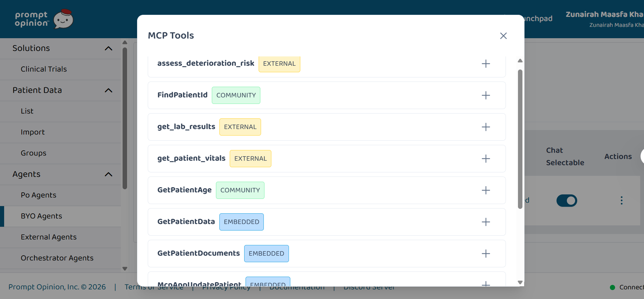The width and height of the screenshot is (644, 299).
Task: Open the three-dot Actions menu
Action: [621, 201]
